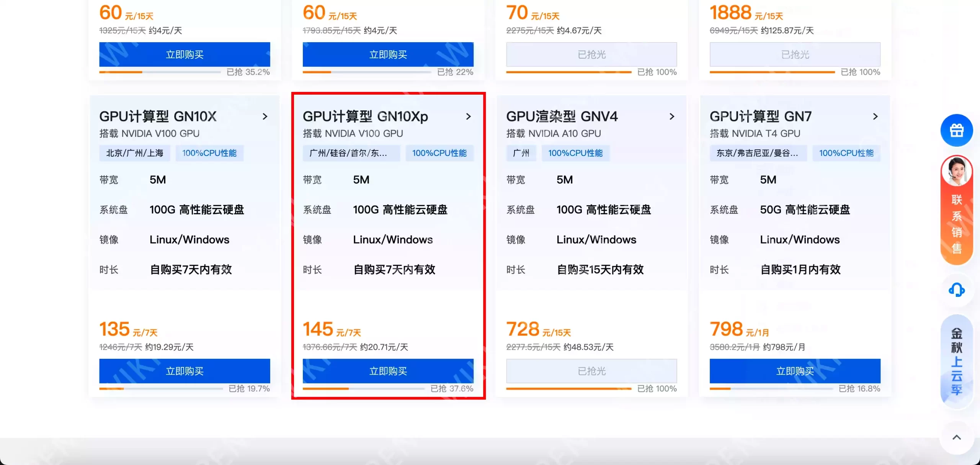Image resolution: width=980 pixels, height=465 pixels.
Task: Go back to top with arrow icon
Action: (956, 437)
